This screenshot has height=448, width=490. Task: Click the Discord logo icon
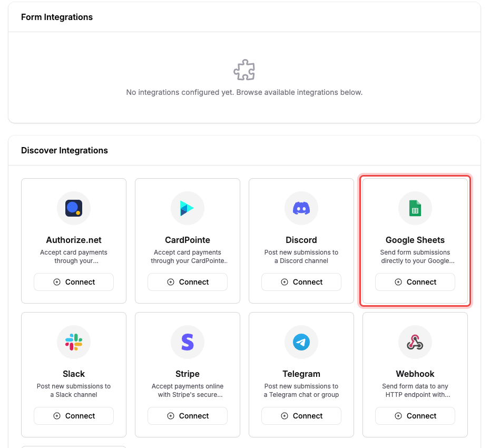point(301,208)
